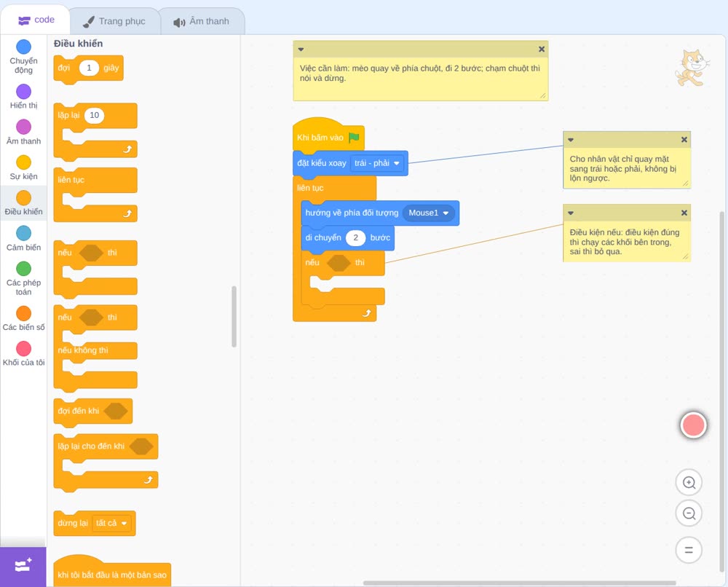The width and height of the screenshot is (728, 587).
Task: Close the task description comment
Action: pyautogui.click(x=542, y=50)
